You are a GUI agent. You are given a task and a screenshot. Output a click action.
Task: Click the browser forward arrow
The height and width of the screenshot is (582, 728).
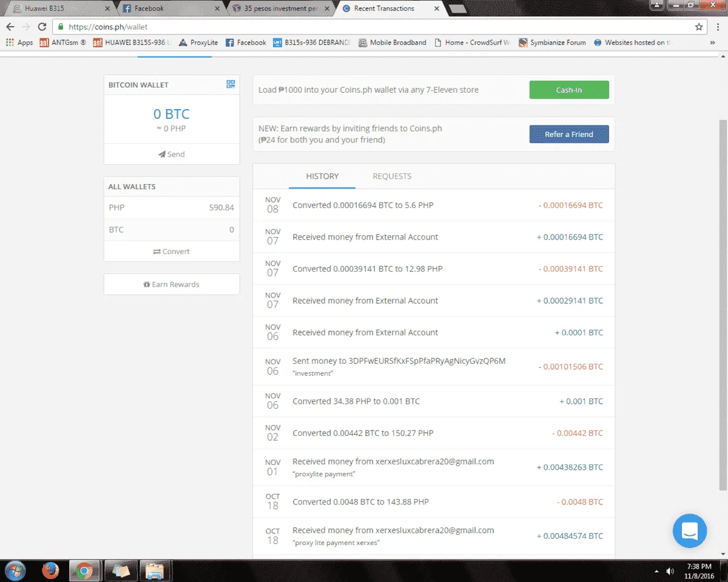click(x=26, y=27)
